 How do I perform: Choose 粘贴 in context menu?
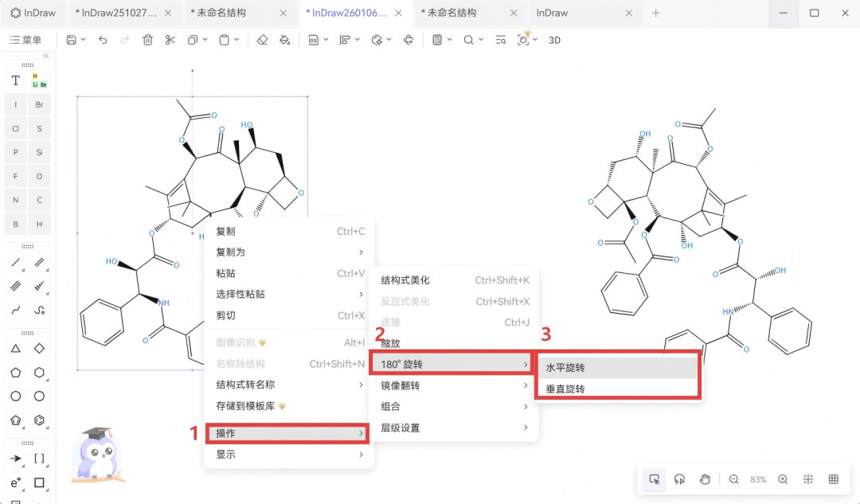[x=289, y=273]
